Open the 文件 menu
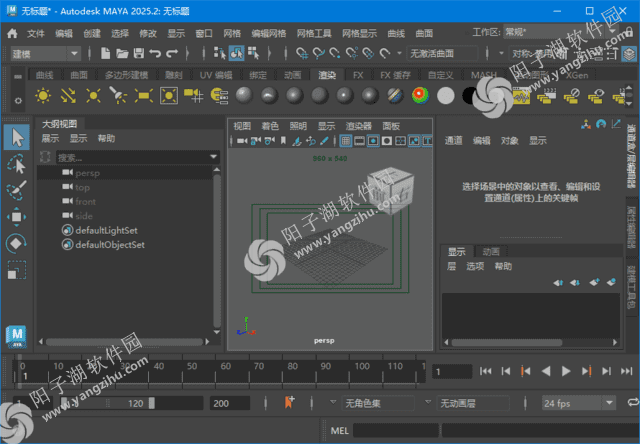The width and height of the screenshot is (640, 444). (x=36, y=33)
